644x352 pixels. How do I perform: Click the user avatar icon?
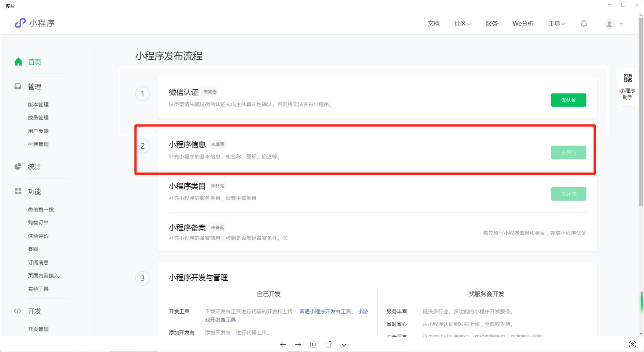click(x=609, y=24)
